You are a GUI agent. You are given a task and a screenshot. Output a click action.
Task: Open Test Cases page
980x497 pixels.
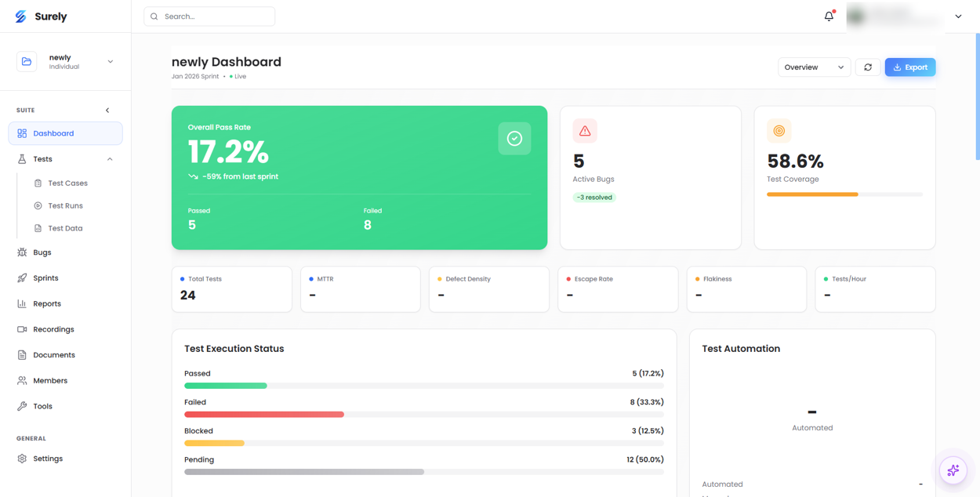pyautogui.click(x=67, y=183)
